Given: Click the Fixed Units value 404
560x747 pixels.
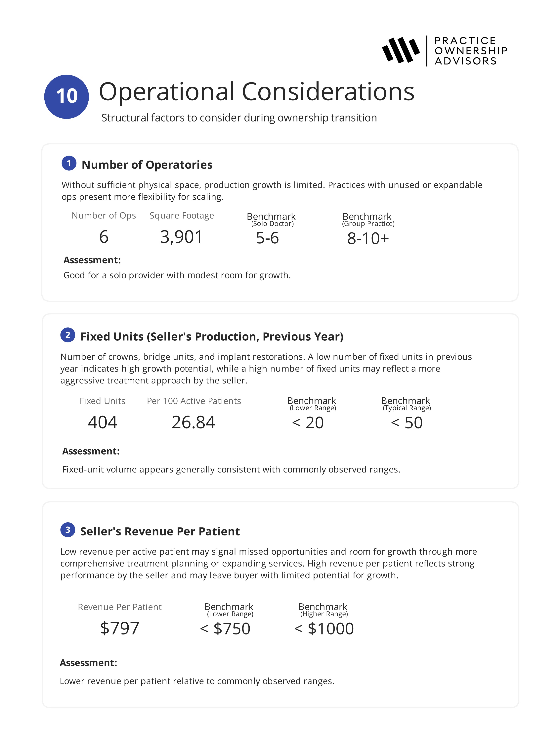Looking at the screenshot, I should click(x=102, y=422).
